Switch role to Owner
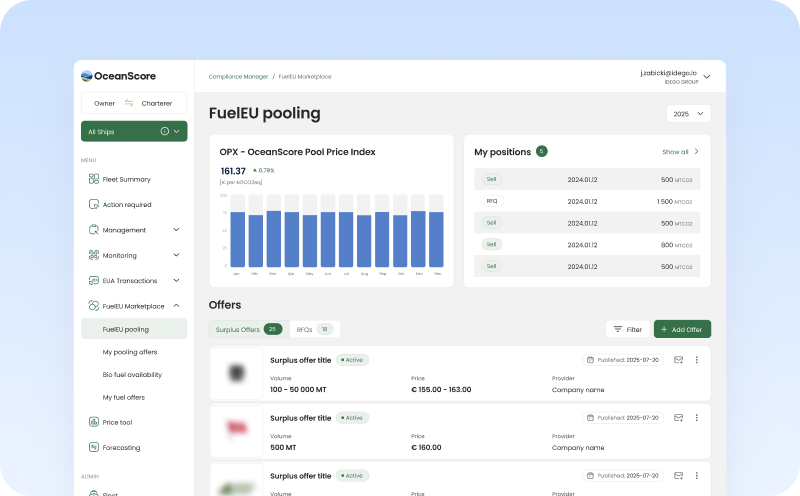Screen dimensions: 800x496 pyautogui.click(x=104, y=103)
